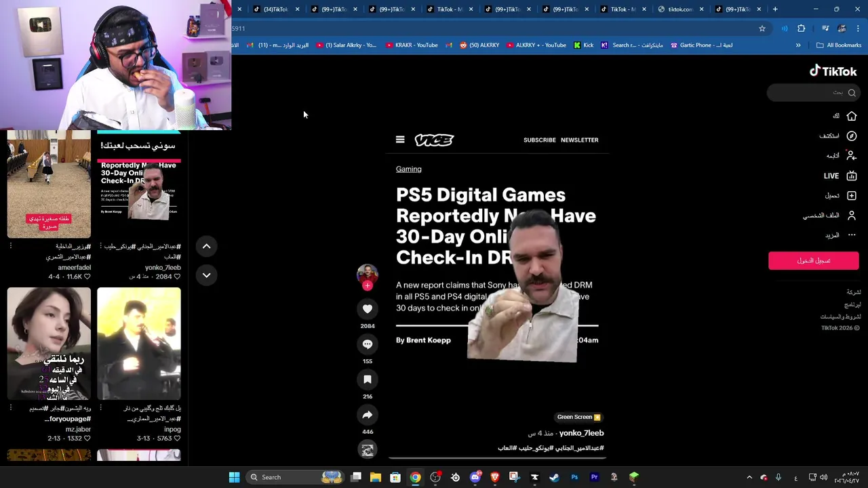
Task: Open a new browser tab
Action: click(x=775, y=9)
